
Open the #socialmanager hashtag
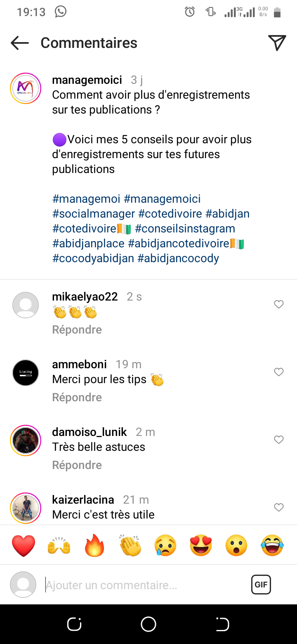(94, 214)
